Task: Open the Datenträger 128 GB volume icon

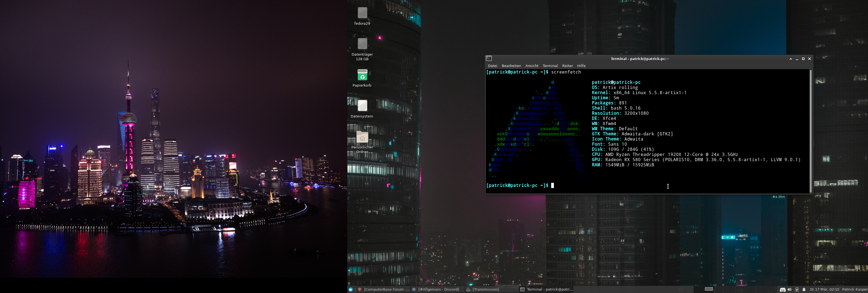Action: [362, 44]
